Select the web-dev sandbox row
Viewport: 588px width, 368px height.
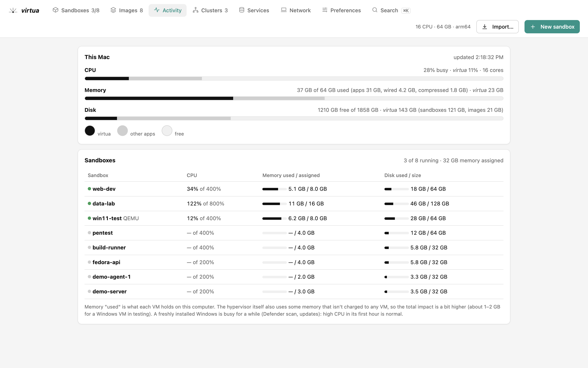coord(294,189)
